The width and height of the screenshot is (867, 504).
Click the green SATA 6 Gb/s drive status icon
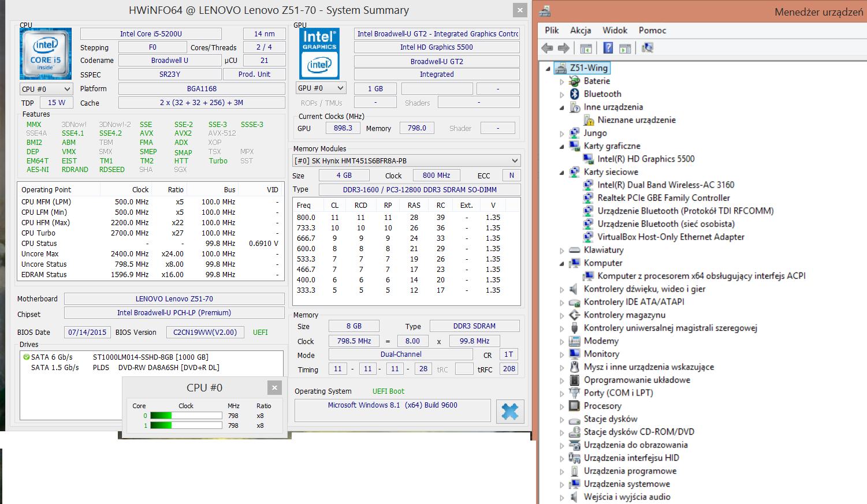(27, 357)
